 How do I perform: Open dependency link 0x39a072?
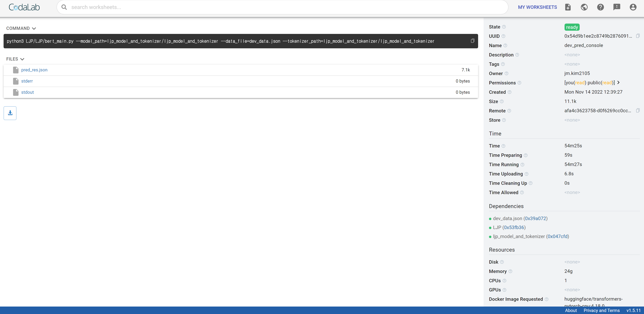coord(535,218)
